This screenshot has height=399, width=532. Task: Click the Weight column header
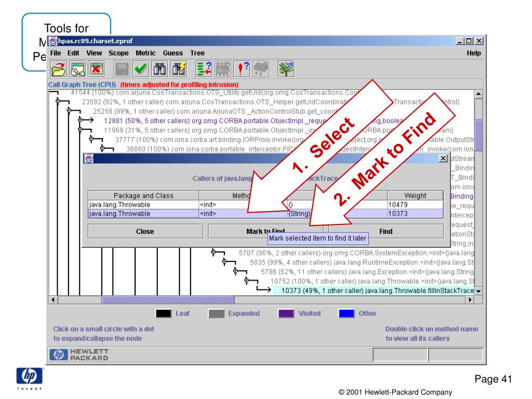[x=415, y=196]
